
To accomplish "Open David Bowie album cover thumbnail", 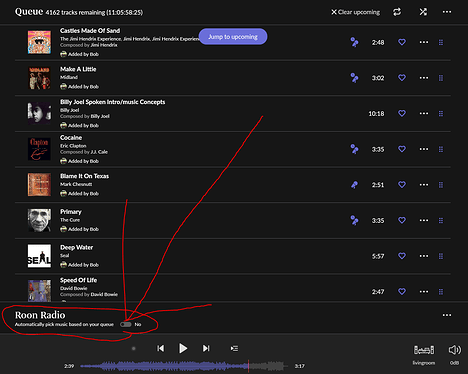I will (39, 291).
